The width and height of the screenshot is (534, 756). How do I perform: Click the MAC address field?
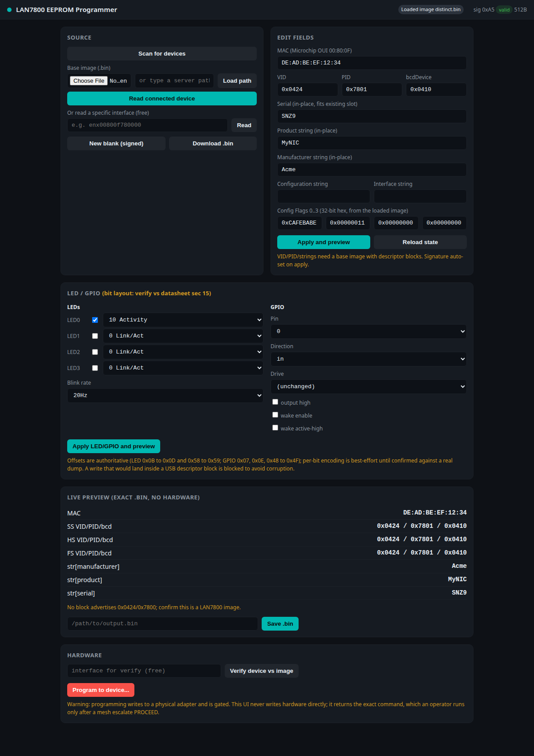372,63
